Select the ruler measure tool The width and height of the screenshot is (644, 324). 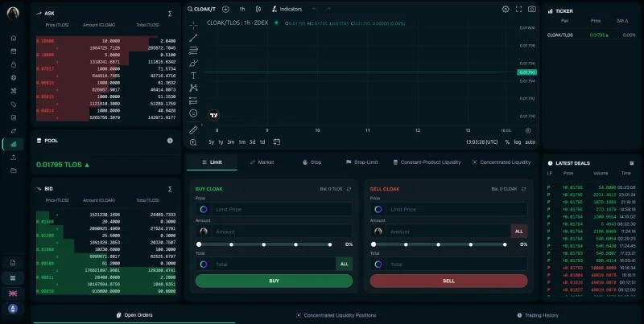point(193,130)
